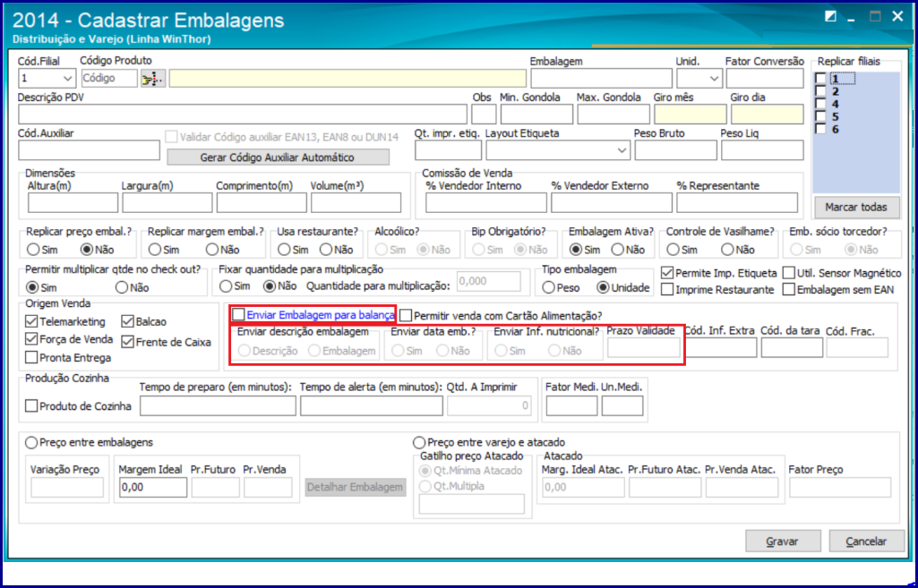Click the Embalagem text field

click(601, 79)
